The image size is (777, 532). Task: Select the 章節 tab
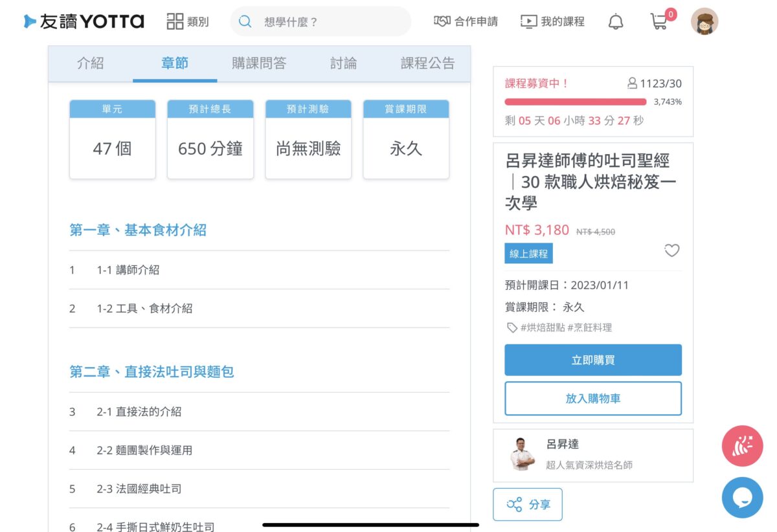[175, 63]
